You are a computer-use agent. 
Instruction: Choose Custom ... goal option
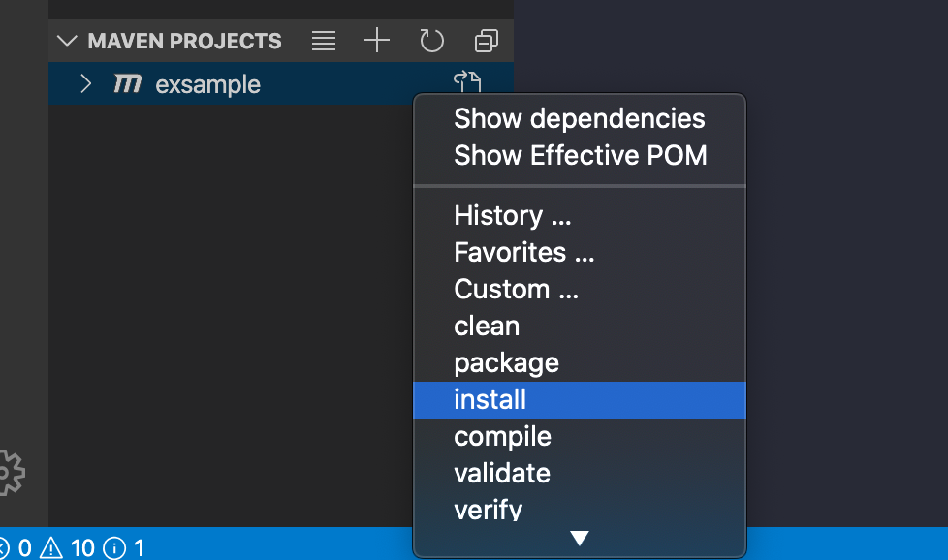[516, 289]
